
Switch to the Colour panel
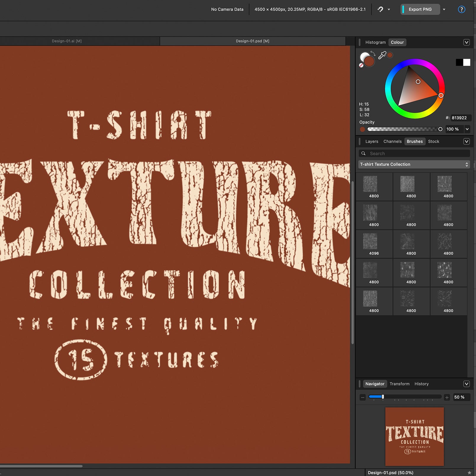(397, 42)
